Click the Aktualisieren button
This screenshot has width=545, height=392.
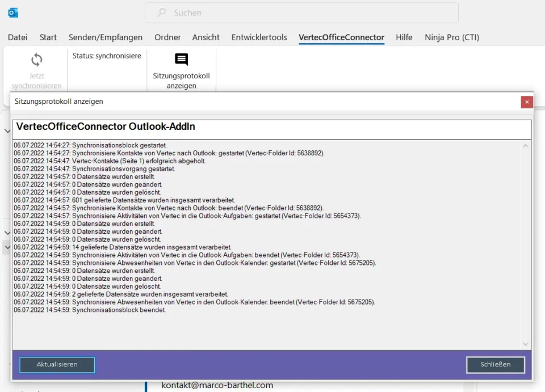[57, 365]
